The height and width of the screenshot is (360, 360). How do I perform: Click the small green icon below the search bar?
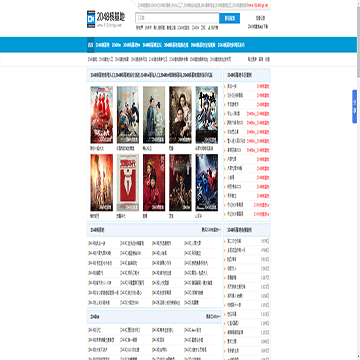209,28
